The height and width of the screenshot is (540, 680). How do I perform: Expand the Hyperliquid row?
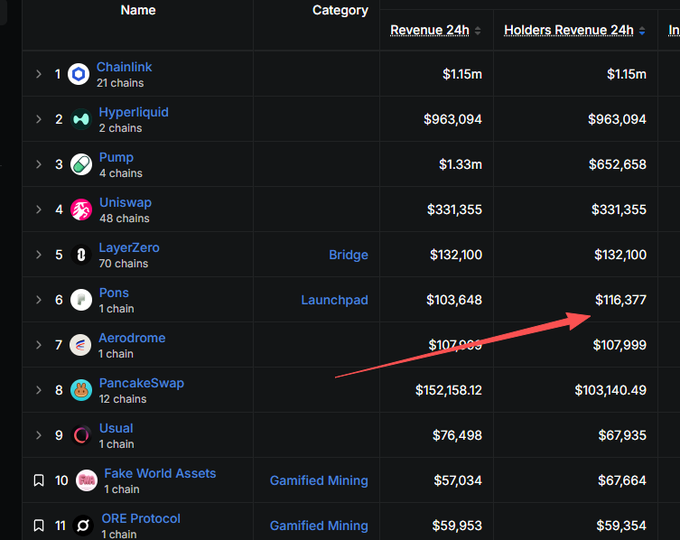coord(39,119)
